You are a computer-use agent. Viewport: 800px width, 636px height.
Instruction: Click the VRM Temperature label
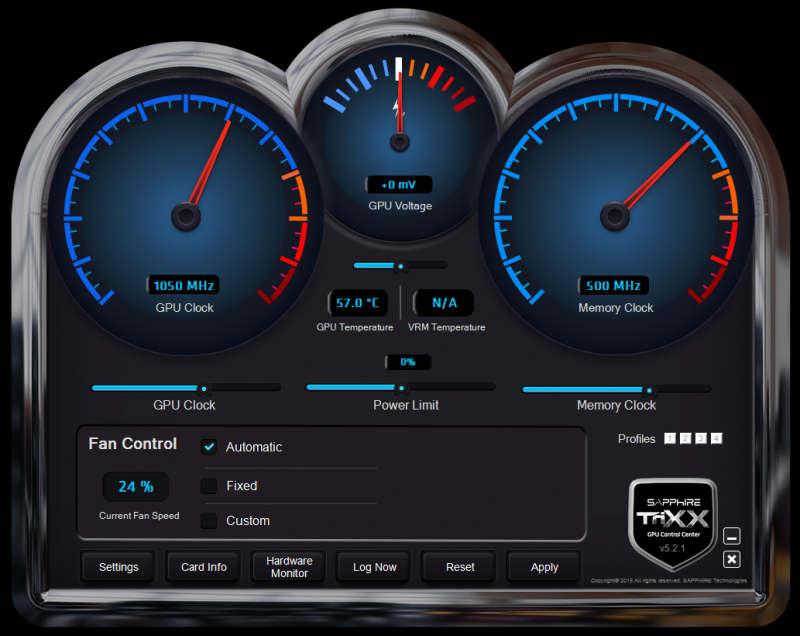(x=446, y=327)
